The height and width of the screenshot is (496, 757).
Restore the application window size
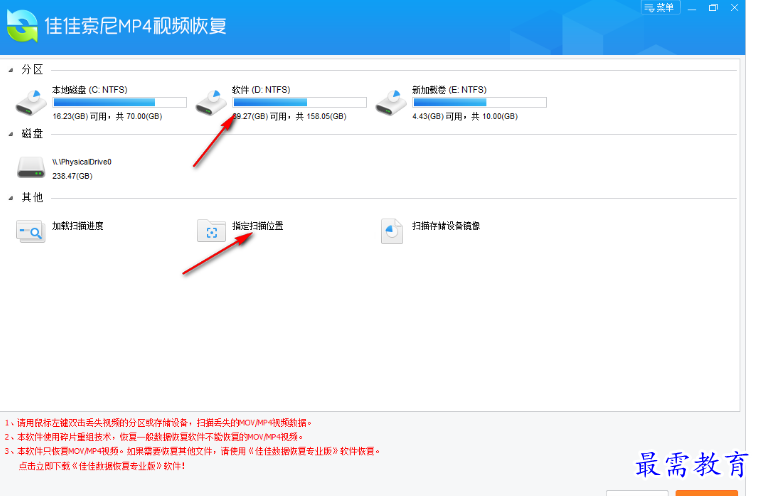pos(713,8)
